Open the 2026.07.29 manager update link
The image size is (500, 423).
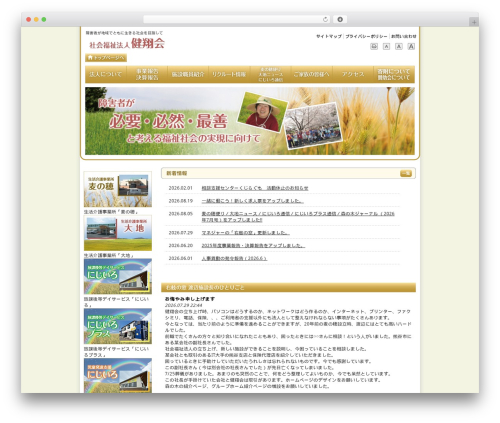pos(245,233)
